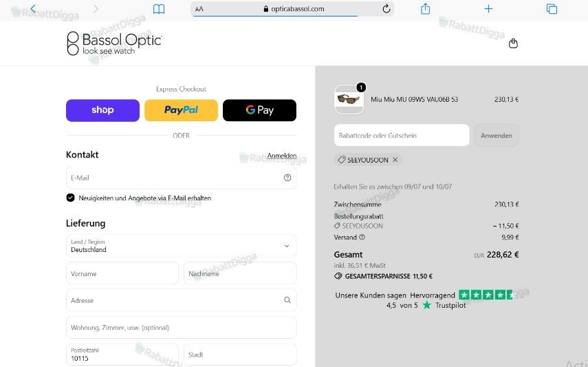Click the Bassol Optic logo

point(114,43)
